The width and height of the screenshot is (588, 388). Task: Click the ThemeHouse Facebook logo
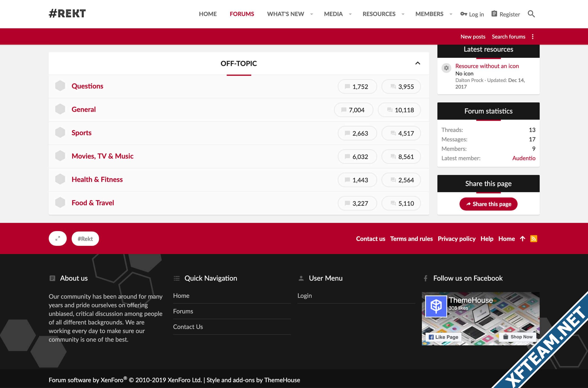(x=436, y=306)
